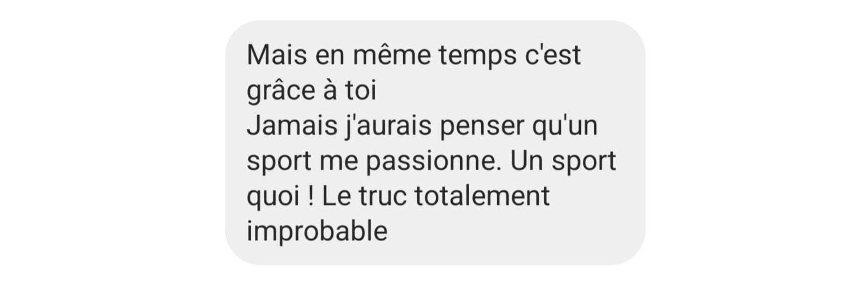
Task: Click the word "toi" in the message
Action: click(x=361, y=90)
